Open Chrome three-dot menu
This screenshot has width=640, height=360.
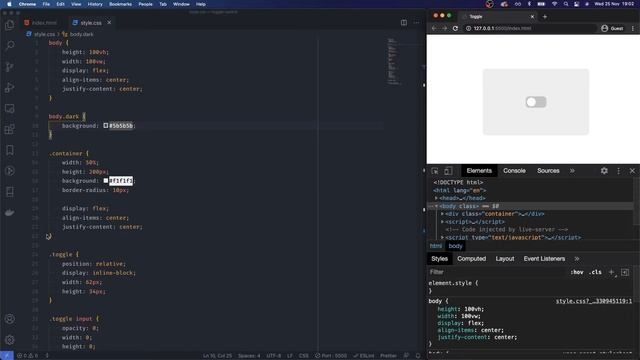[x=633, y=28]
